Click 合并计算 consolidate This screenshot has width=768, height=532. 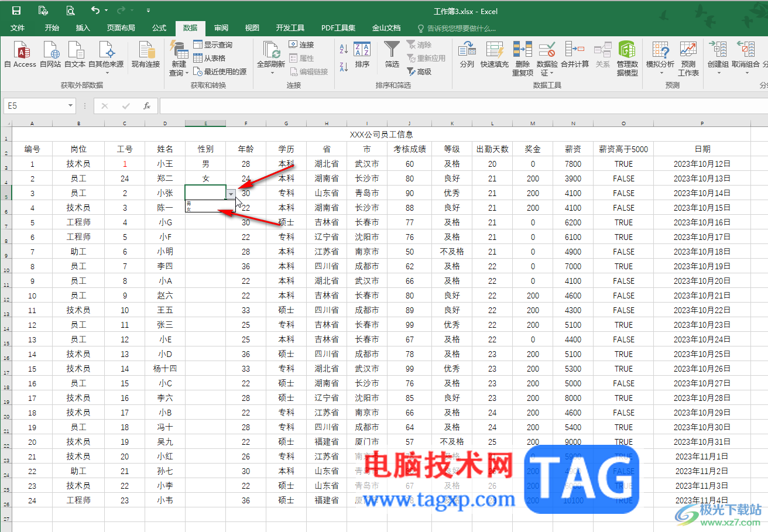coord(575,54)
